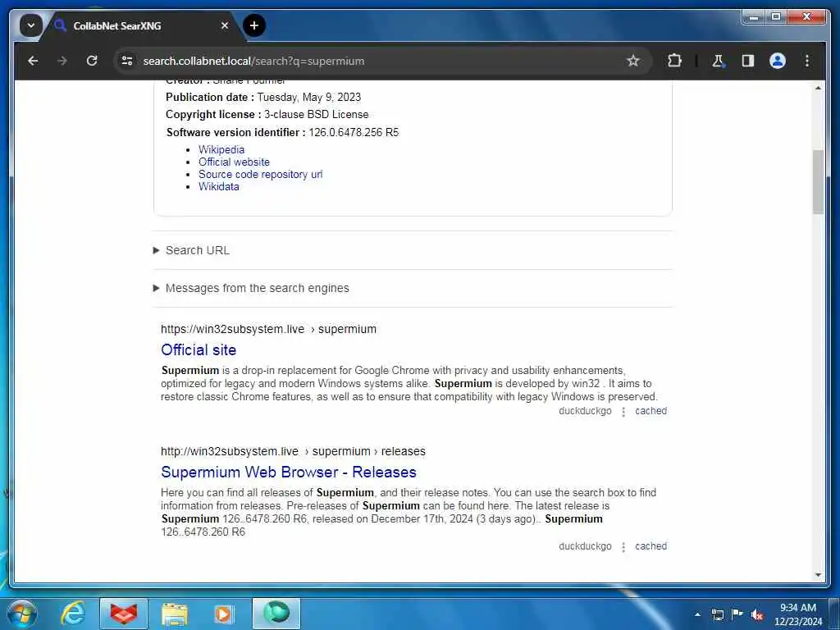Click the vertical scrollbar thumb
This screenshot has width=840, height=630.
(x=818, y=182)
